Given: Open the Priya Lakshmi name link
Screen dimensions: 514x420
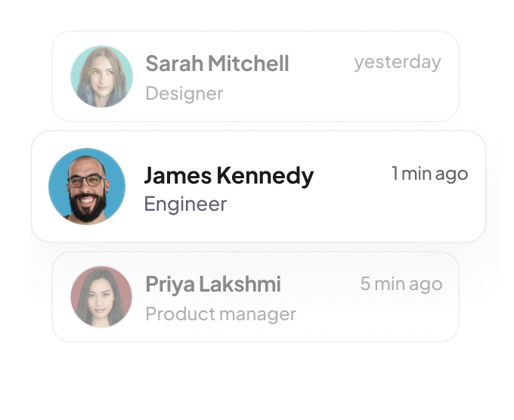Looking at the screenshot, I should click(212, 285).
